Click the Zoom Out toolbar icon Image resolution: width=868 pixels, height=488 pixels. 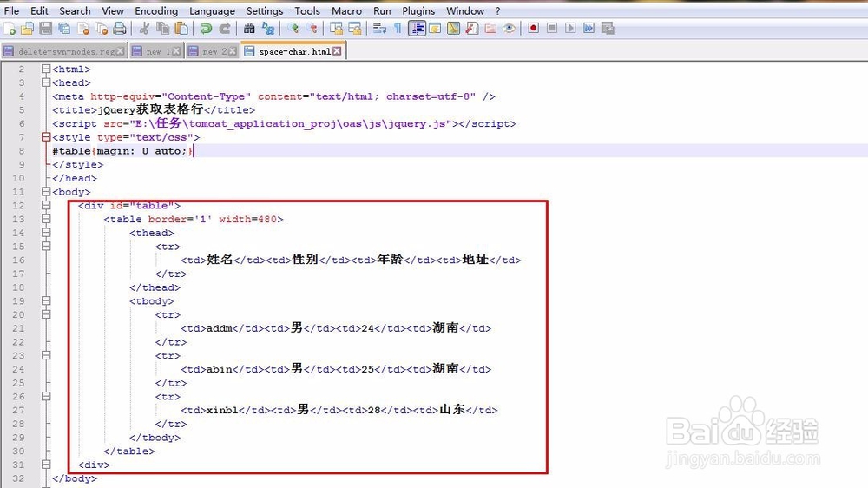click(x=312, y=29)
